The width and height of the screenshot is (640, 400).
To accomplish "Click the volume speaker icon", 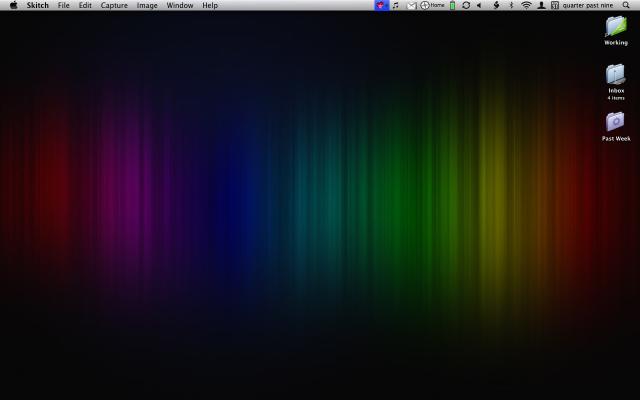I will pyautogui.click(x=479, y=5).
